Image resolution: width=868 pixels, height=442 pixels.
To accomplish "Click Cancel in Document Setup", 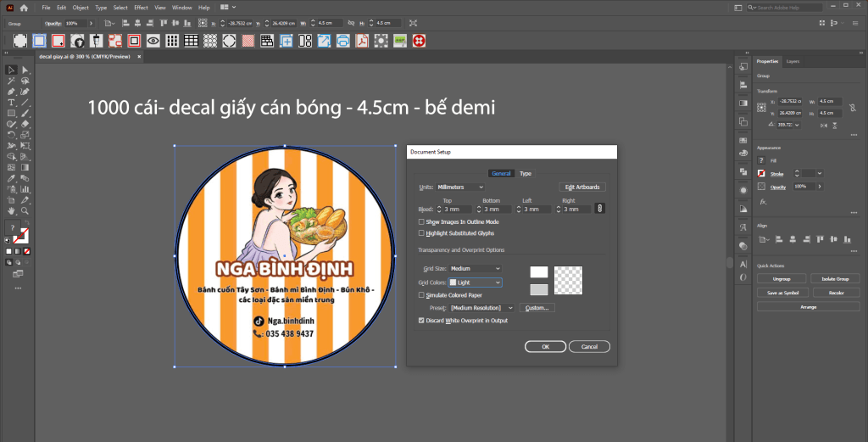I will click(x=589, y=347).
